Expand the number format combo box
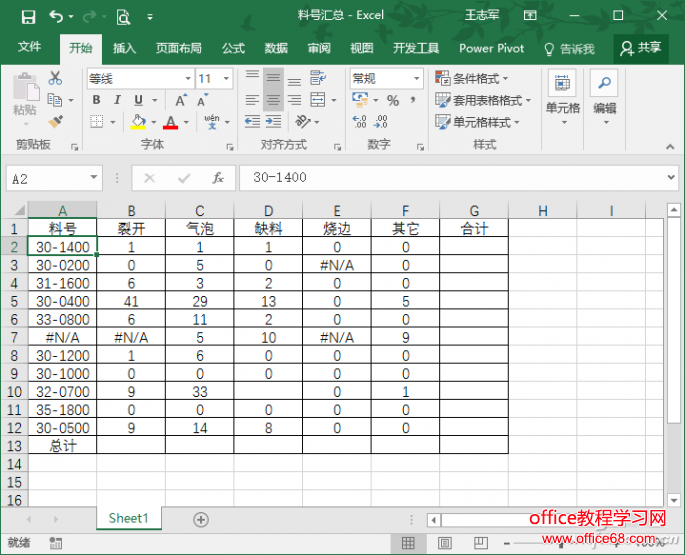The width and height of the screenshot is (685, 555). pos(416,78)
